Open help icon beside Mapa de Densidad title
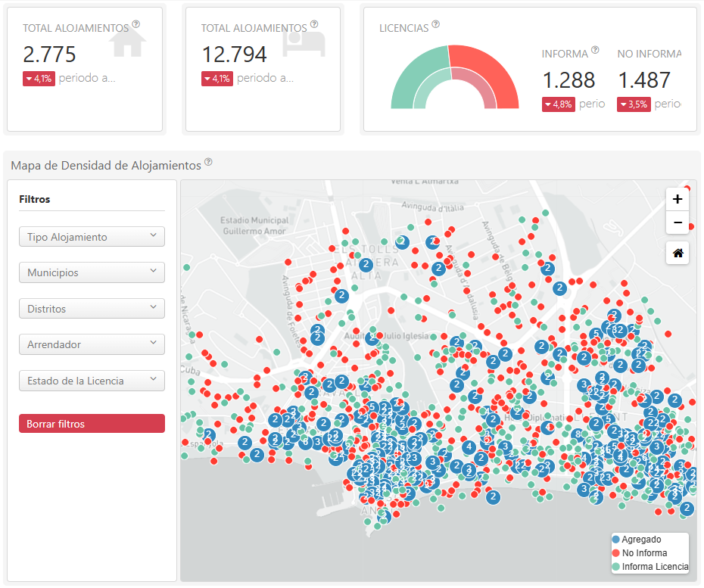The height and width of the screenshot is (588, 704). point(208,162)
